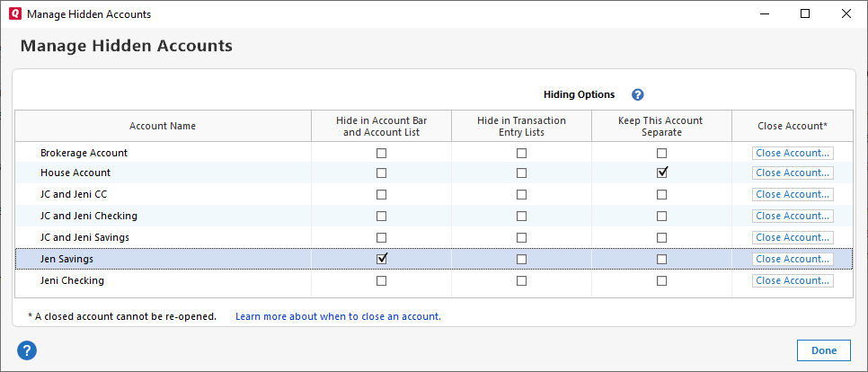Enable Hide in Transaction Entry Lists for Jeni Checking
The image size is (868, 372).
click(521, 280)
